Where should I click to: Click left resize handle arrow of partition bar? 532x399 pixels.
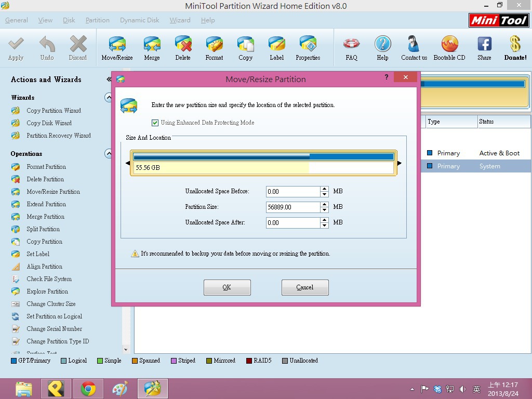pyautogui.click(x=128, y=163)
